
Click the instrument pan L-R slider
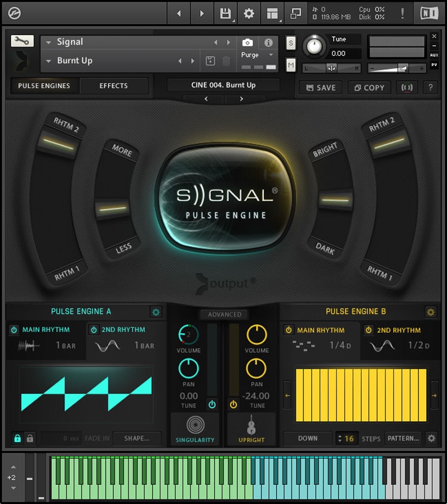331,68
